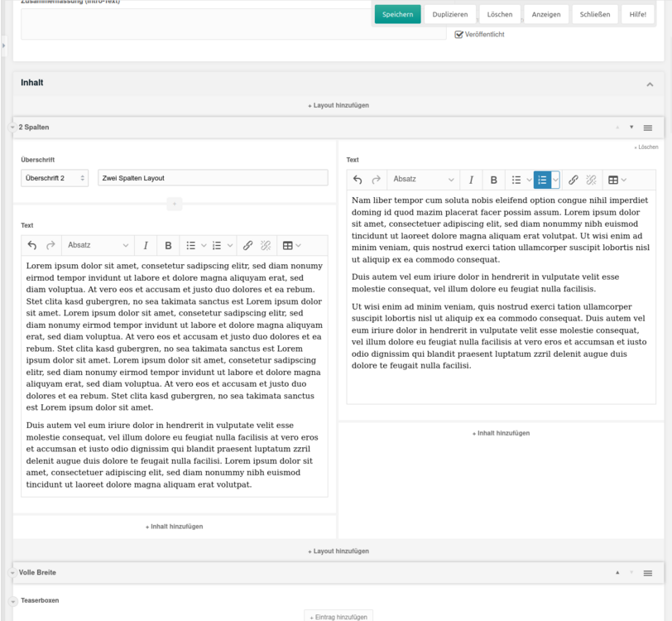The image size is (672, 621).
Task: Insert a link in the left text editor
Action: (247, 245)
